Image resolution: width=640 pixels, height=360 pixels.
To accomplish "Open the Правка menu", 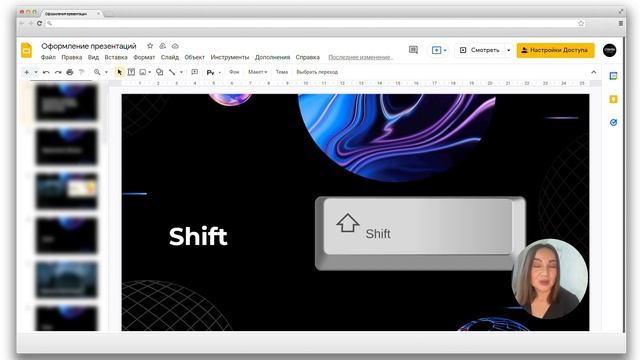I will (x=72, y=58).
